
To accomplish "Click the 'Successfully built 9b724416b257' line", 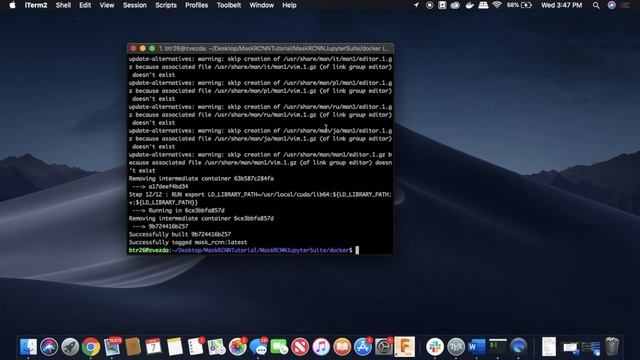I will (x=180, y=234).
